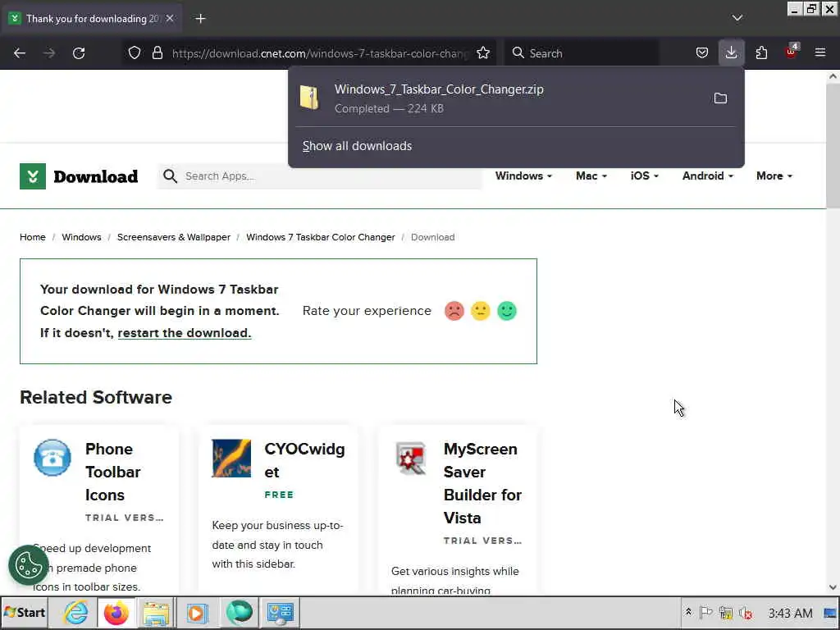Screen dimensions: 840x630
Task: Click the restart the download link
Action: point(185,333)
